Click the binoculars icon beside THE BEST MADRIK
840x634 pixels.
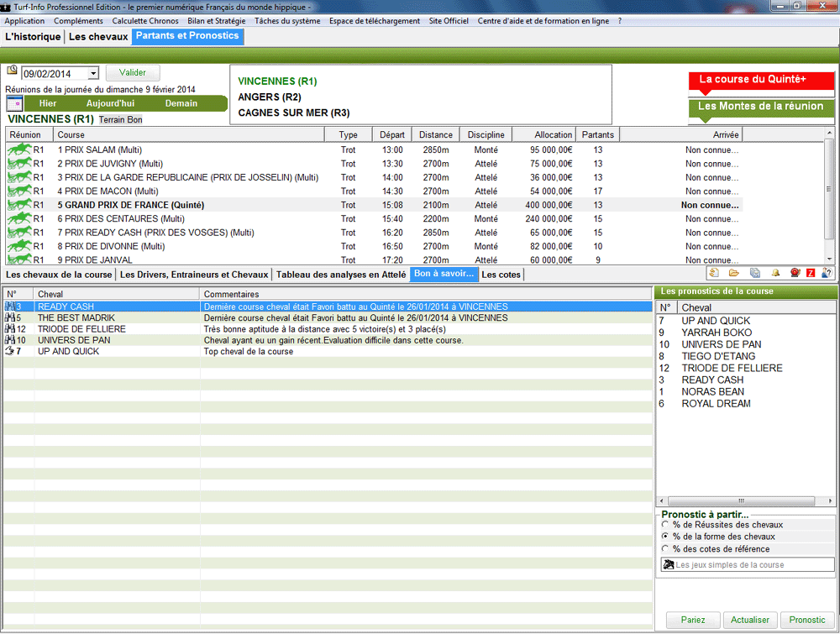click(9, 318)
